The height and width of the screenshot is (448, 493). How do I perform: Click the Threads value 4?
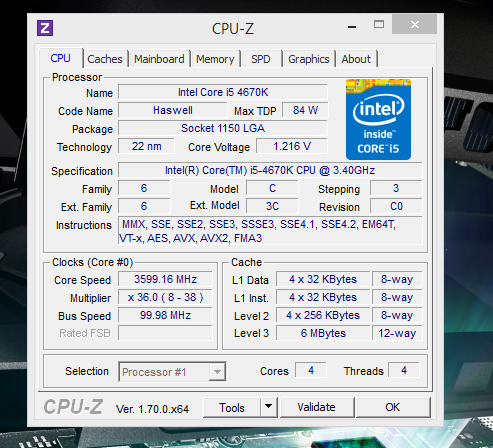(x=404, y=370)
